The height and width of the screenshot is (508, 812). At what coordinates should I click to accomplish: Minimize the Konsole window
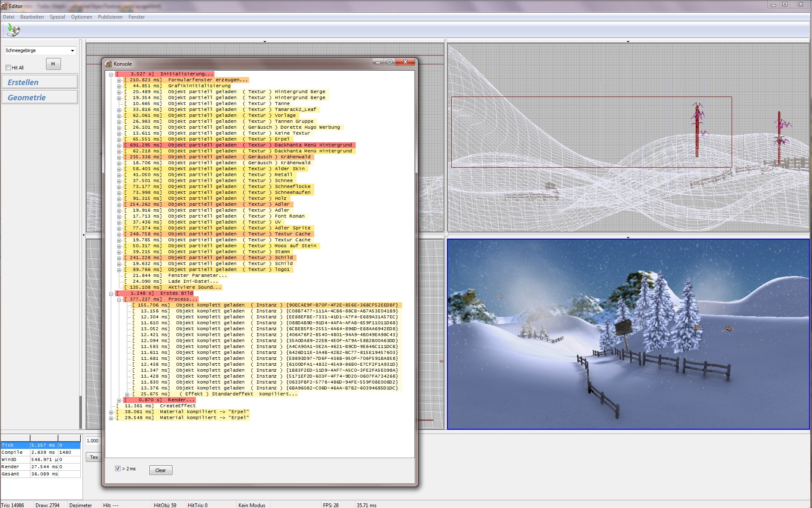click(378, 62)
